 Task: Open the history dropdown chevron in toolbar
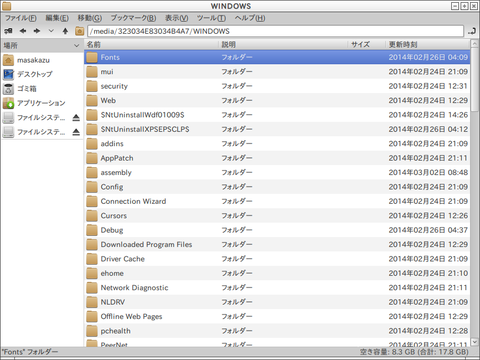click(x=51, y=31)
